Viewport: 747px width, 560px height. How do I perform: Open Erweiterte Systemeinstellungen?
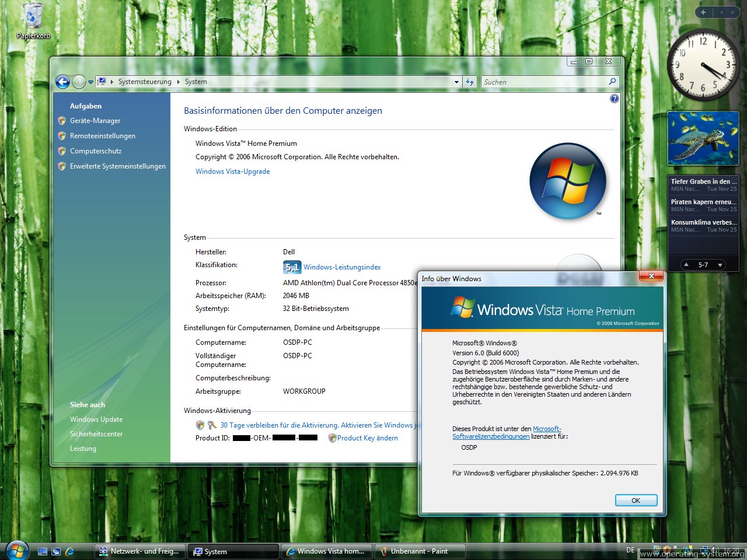tap(118, 166)
